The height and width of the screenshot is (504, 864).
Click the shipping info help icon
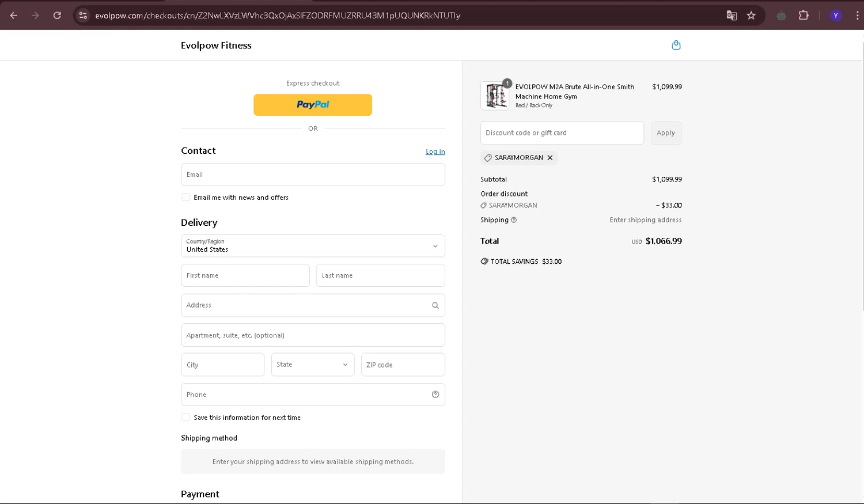(x=514, y=220)
